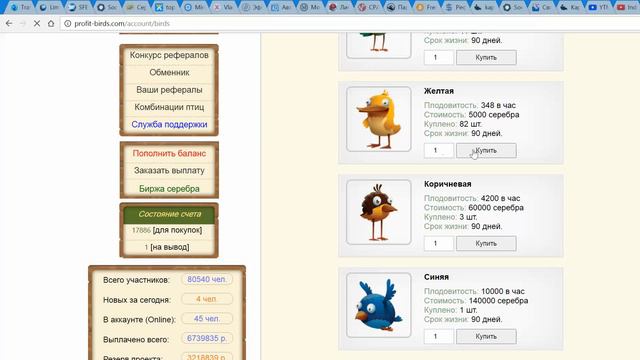Click the yellow bird image
Viewport: 640px width, 360px height.
point(379,119)
